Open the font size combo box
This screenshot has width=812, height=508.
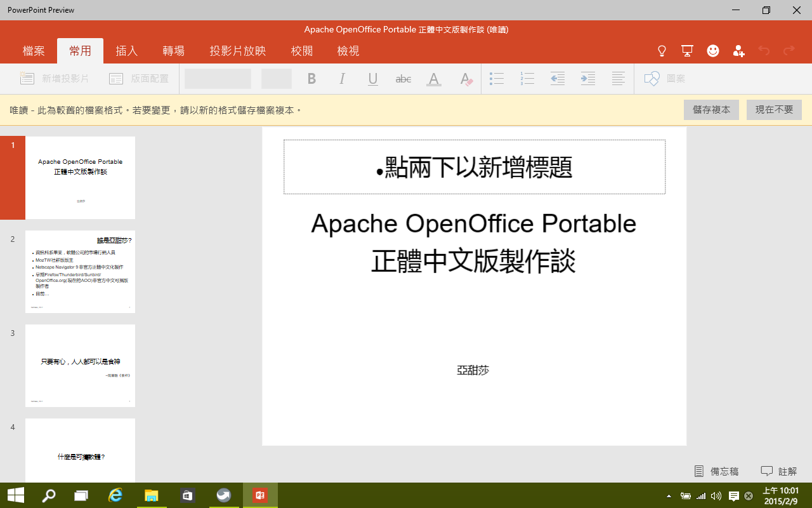click(x=277, y=79)
